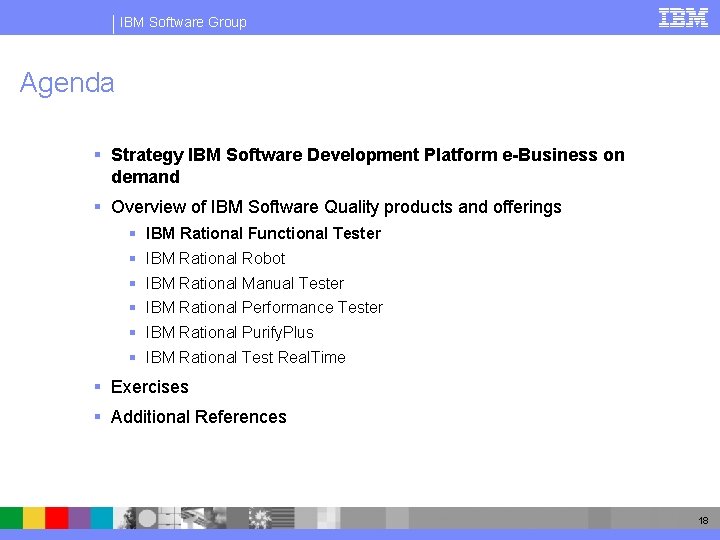The height and width of the screenshot is (540, 720).
Task: Click the teal square in footer strip
Action: 101,518
